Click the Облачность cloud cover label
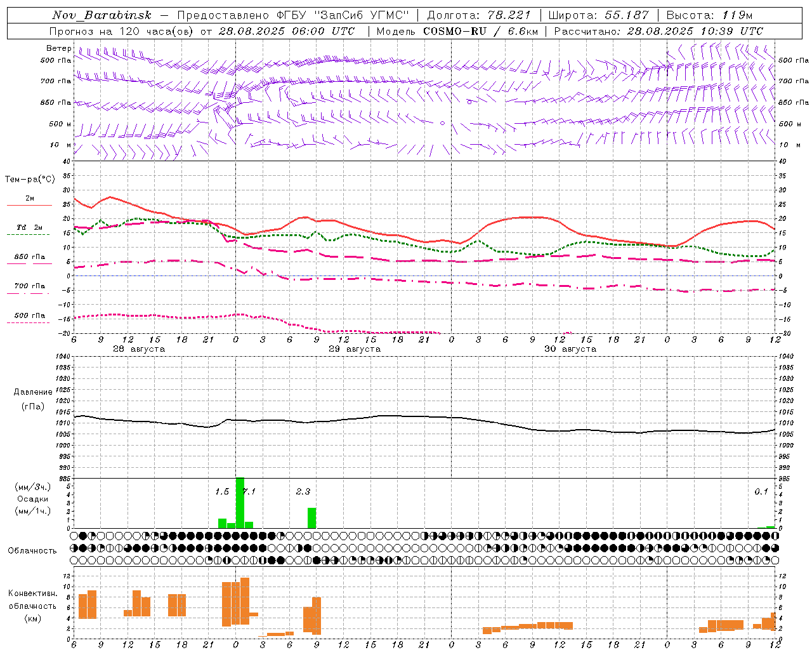Image resolution: width=812 pixels, height=650 pixels. point(32,550)
